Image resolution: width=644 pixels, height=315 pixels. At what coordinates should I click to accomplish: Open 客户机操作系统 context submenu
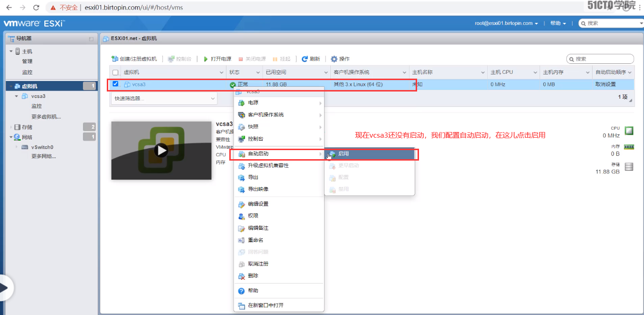pos(279,115)
